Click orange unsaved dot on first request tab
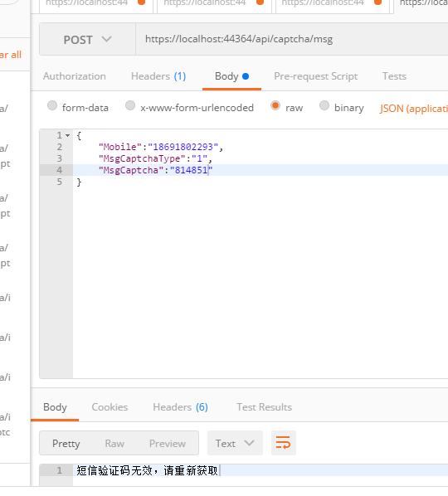448x496 pixels. tap(141, 2)
